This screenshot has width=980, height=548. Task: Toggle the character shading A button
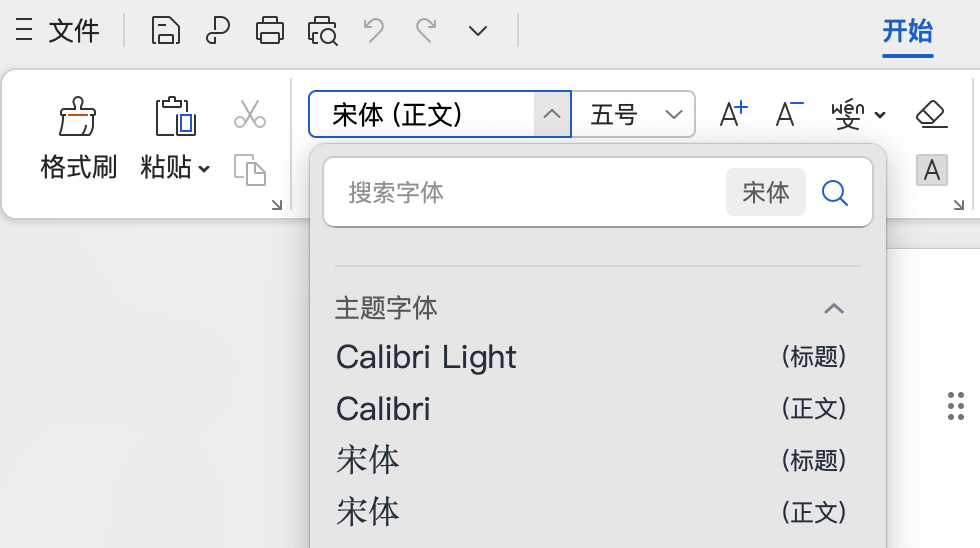[931, 171]
